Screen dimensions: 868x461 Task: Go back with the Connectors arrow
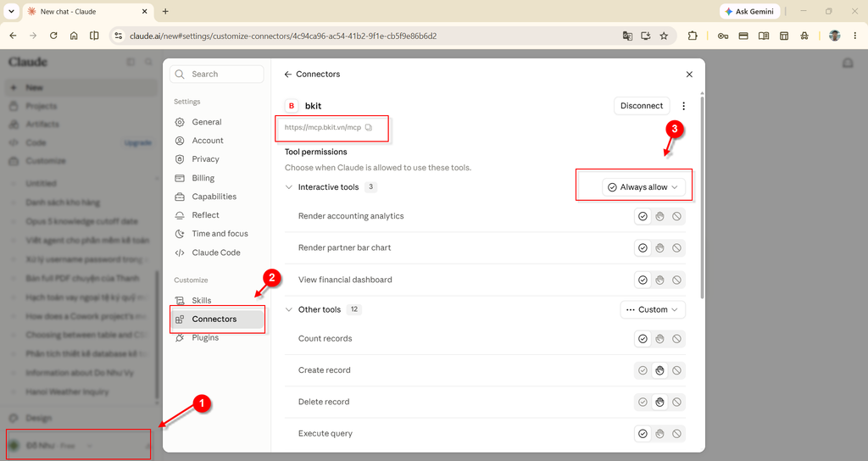click(x=288, y=75)
